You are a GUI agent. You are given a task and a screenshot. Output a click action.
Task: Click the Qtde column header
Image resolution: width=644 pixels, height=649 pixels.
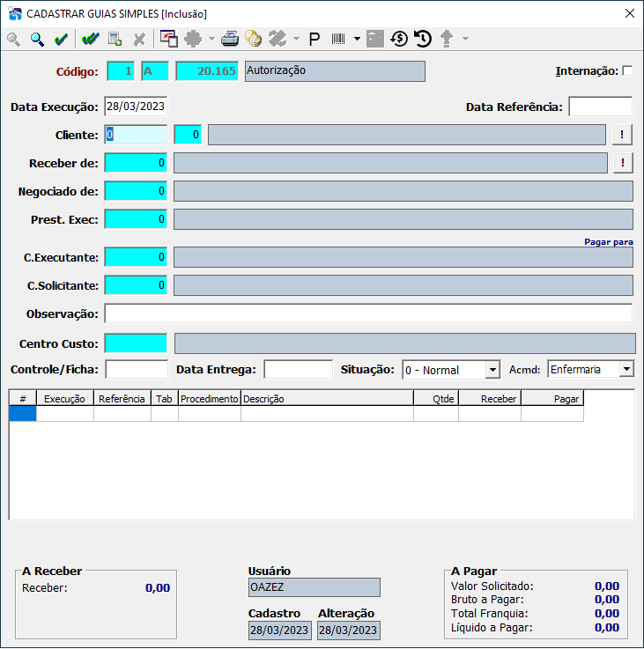(436, 399)
